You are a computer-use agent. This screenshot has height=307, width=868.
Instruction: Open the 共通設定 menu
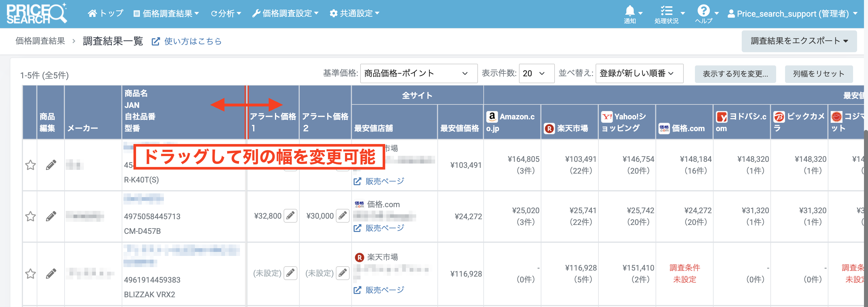coord(354,13)
